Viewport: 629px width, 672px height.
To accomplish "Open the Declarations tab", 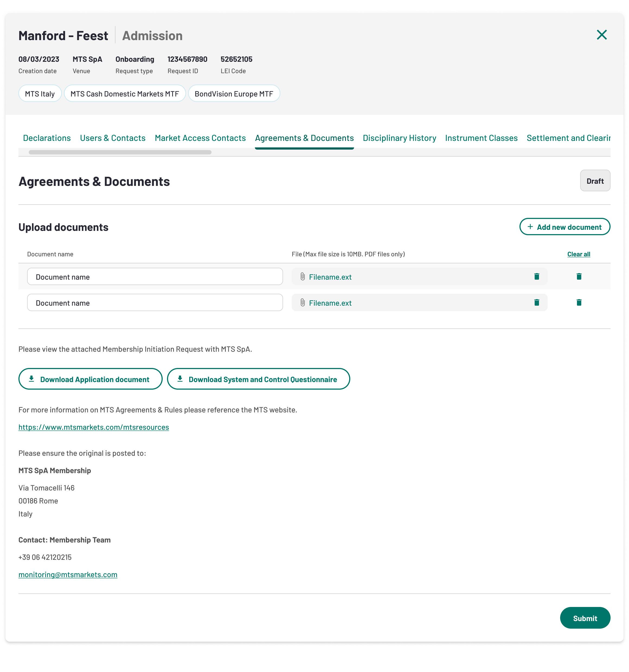I will (x=47, y=138).
